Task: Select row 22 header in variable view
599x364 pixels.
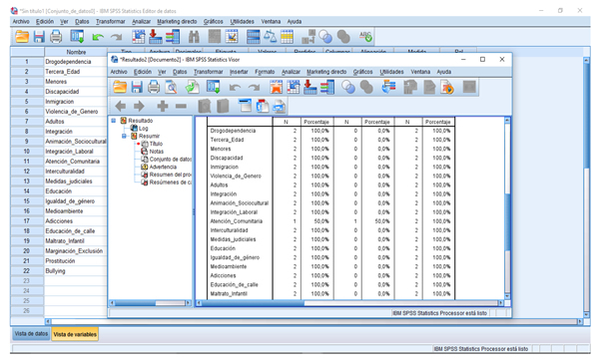Action: (x=27, y=271)
